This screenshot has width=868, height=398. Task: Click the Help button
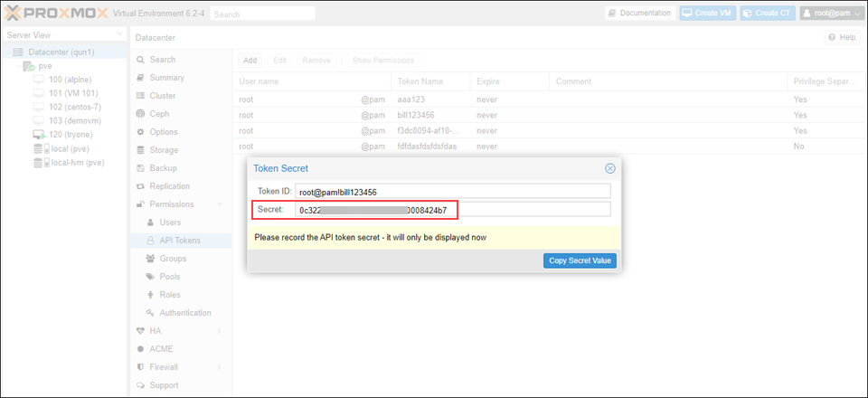pyautogui.click(x=841, y=37)
